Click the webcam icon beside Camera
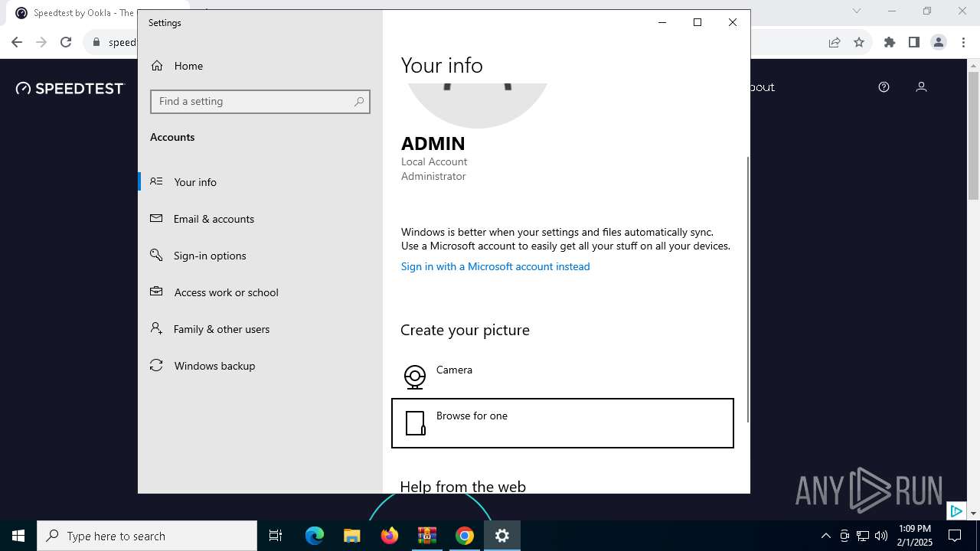The height and width of the screenshot is (551, 980). (414, 377)
